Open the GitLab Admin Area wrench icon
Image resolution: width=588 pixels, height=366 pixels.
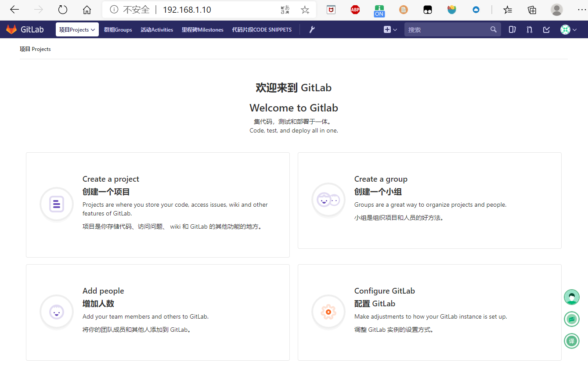coord(312,29)
